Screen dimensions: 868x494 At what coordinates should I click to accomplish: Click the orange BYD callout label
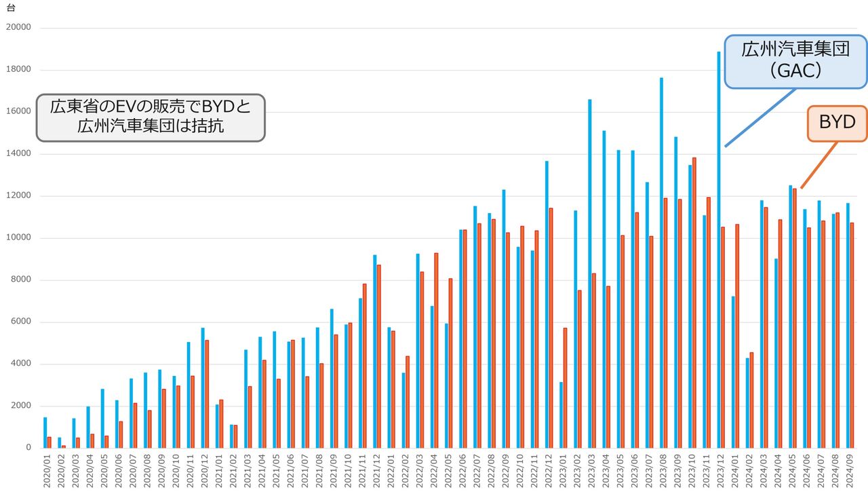(x=837, y=123)
